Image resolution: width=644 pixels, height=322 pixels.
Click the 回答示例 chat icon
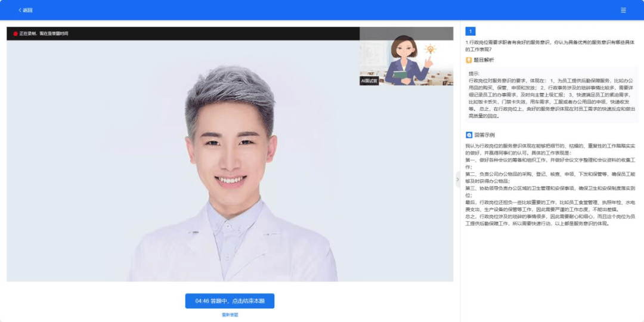469,135
